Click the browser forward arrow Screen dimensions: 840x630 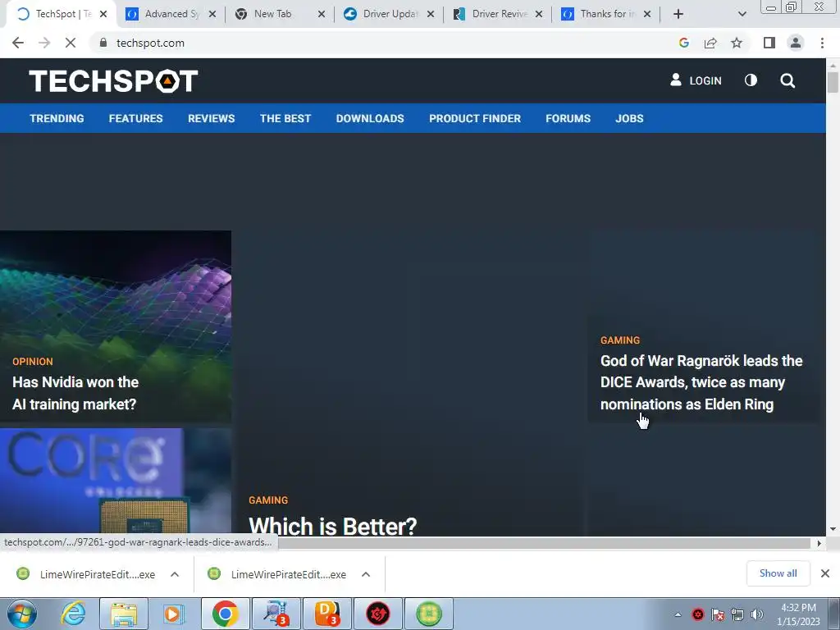[x=44, y=43]
